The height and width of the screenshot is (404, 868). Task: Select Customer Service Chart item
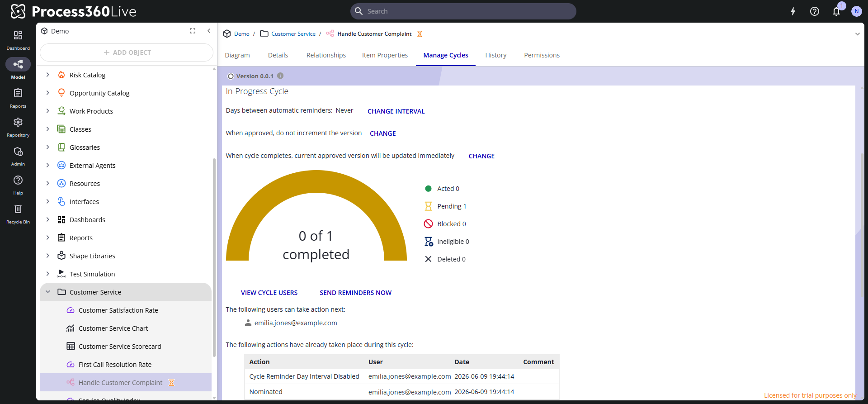(113, 328)
